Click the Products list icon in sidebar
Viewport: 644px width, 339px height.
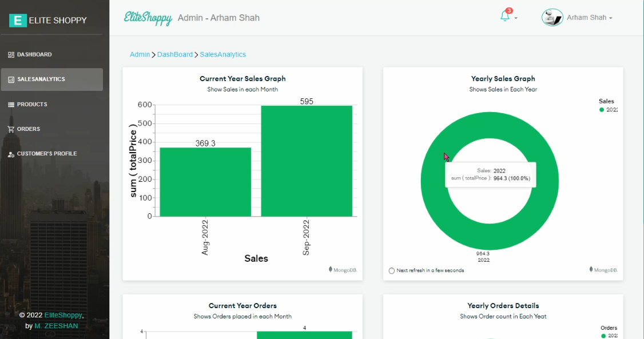tap(11, 105)
